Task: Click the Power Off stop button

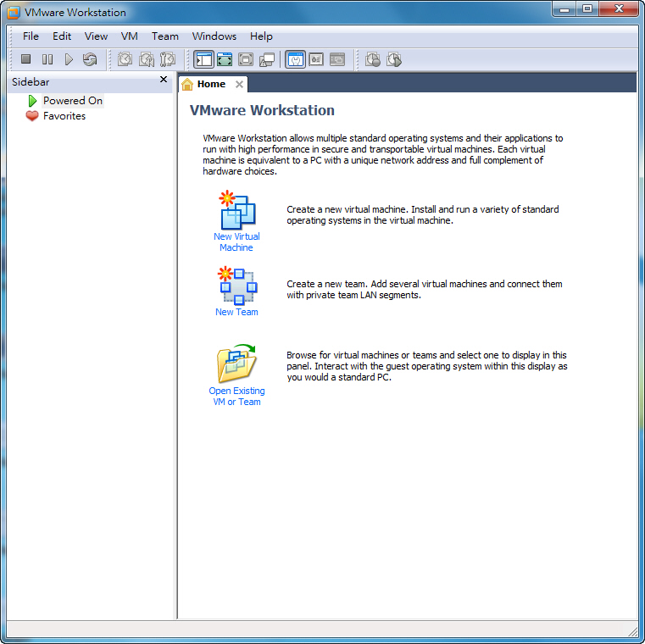Action: [x=26, y=59]
